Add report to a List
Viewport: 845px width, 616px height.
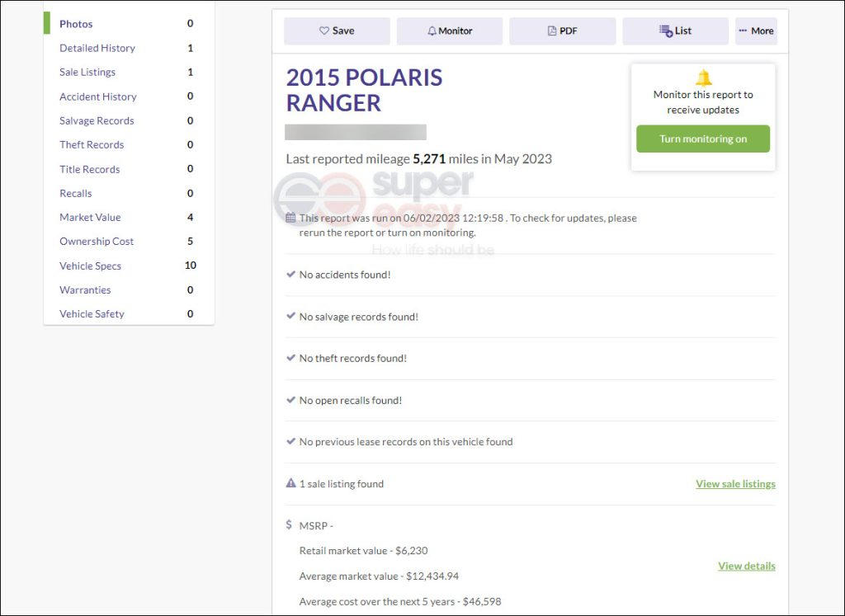[675, 31]
